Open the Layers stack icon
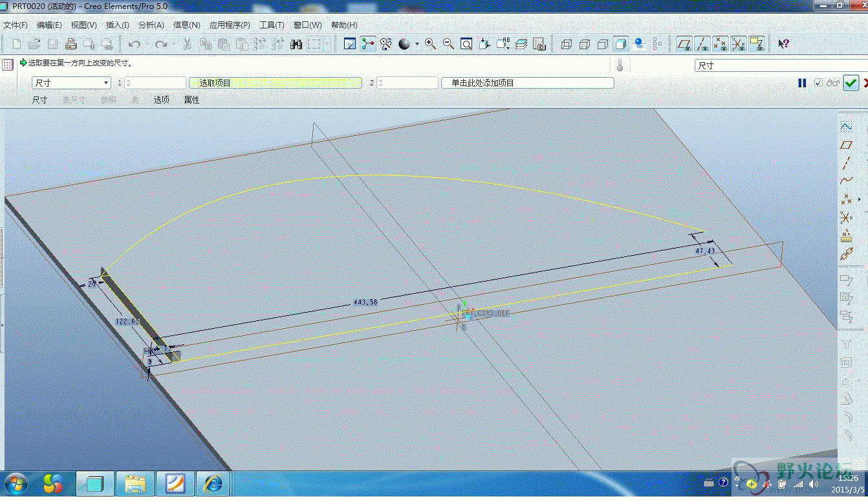This screenshot has height=501, width=868. (x=521, y=44)
